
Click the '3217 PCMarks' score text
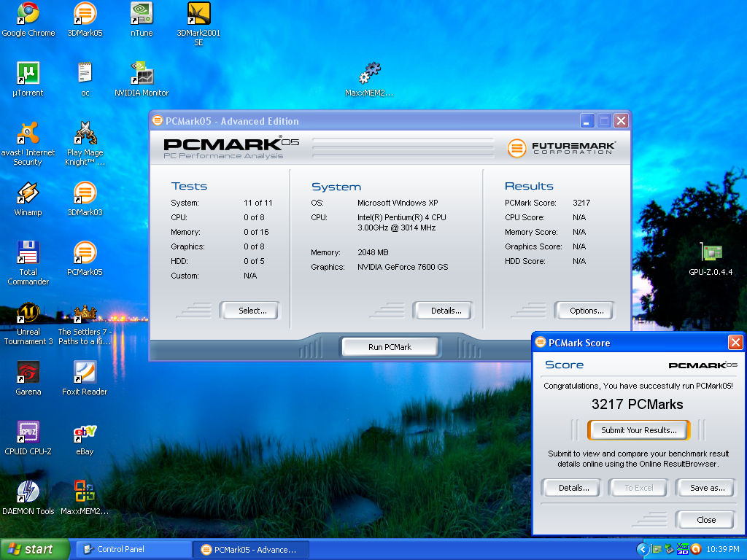(x=637, y=404)
